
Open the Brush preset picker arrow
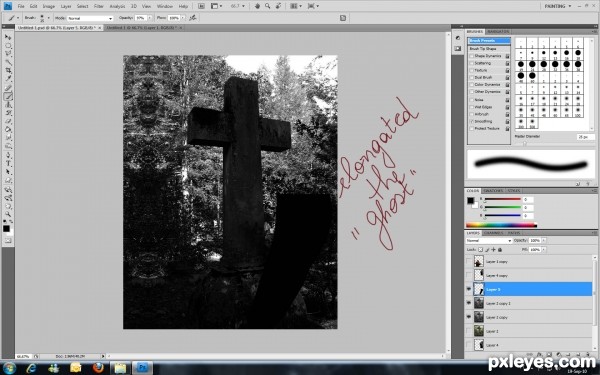[48, 18]
